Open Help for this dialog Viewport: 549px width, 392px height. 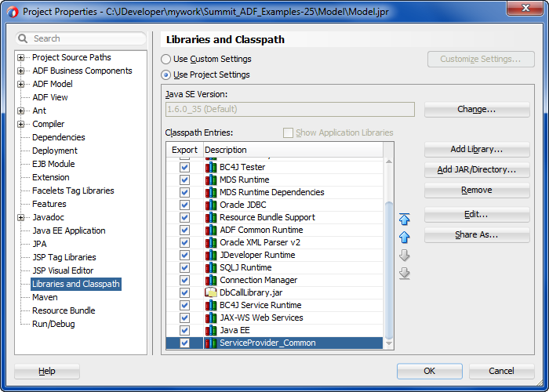click(x=47, y=371)
